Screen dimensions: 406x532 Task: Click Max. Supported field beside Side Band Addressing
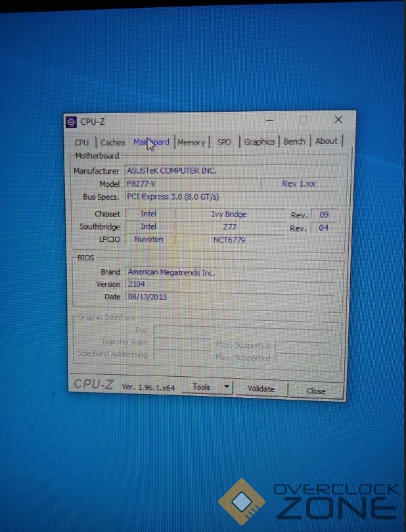coord(304,358)
